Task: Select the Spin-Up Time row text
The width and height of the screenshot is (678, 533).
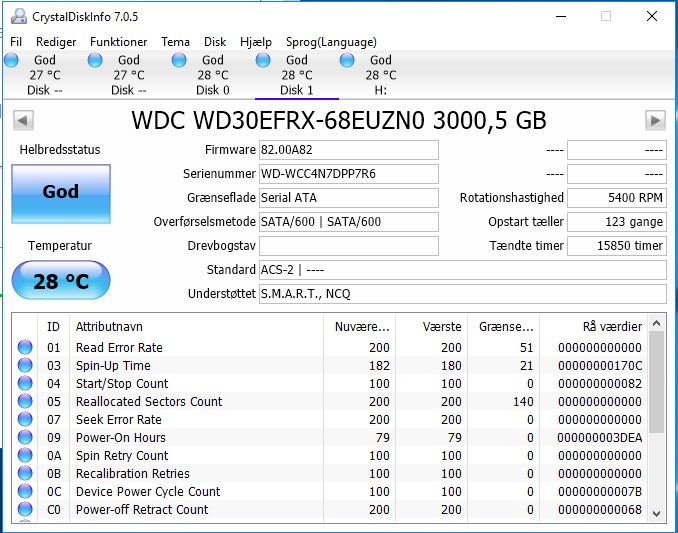Action: 113,366
